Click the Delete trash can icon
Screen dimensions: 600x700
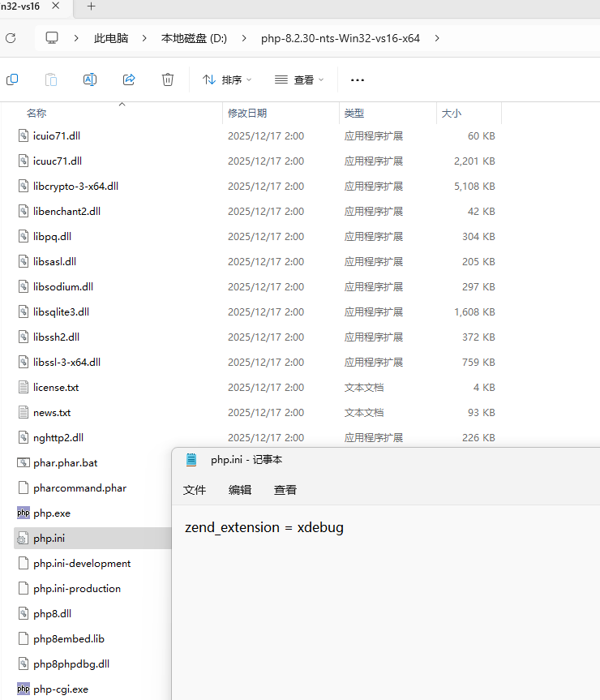coord(168,79)
